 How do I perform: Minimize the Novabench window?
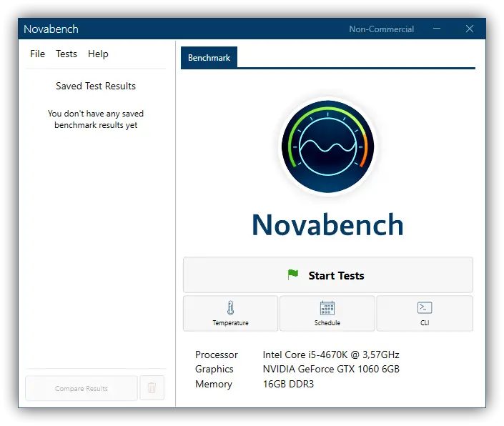click(x=437, y=29)
